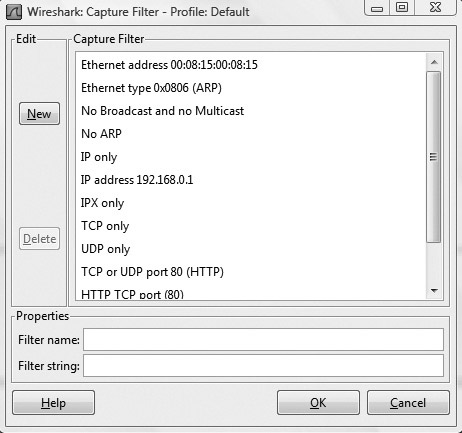Click the scroll down arrow of the filter list
Viewport: 462px width, 433px height.
coord(434,291)
